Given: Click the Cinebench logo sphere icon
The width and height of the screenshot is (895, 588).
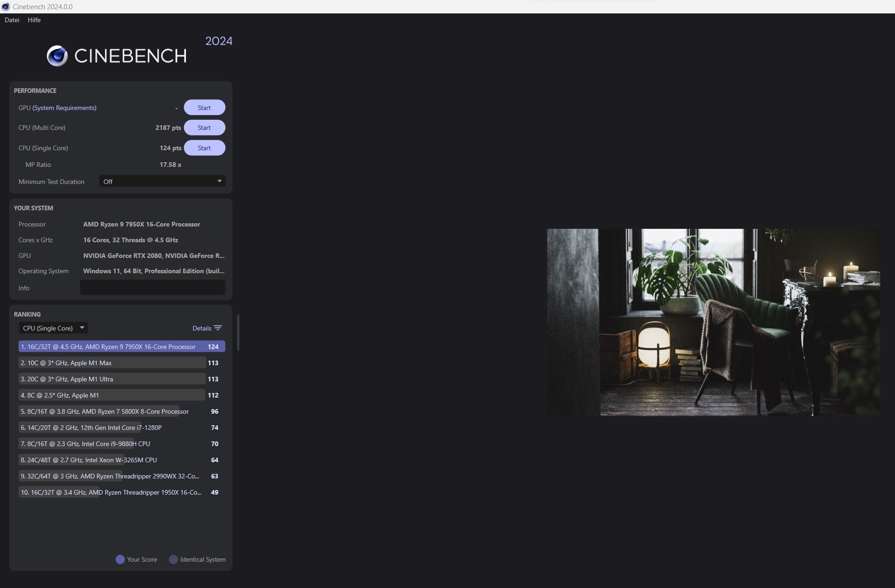Looking at the screenshot, I should (57, 56).
